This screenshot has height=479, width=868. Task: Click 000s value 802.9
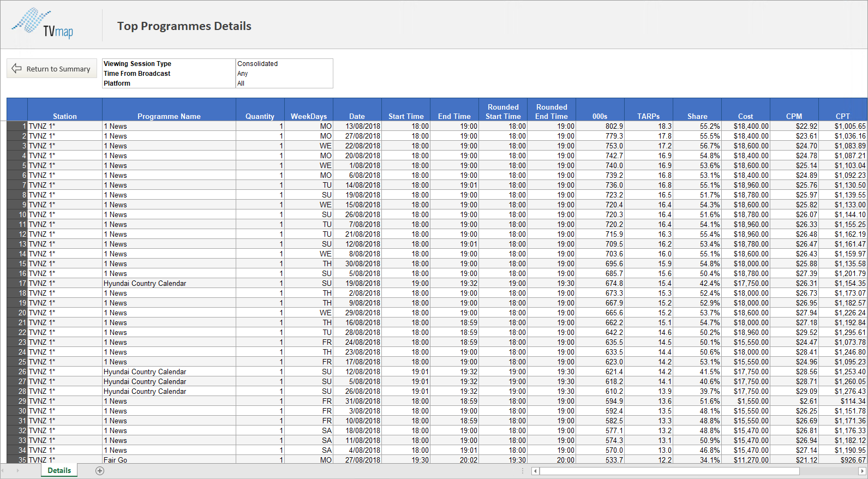coord(600,126)
